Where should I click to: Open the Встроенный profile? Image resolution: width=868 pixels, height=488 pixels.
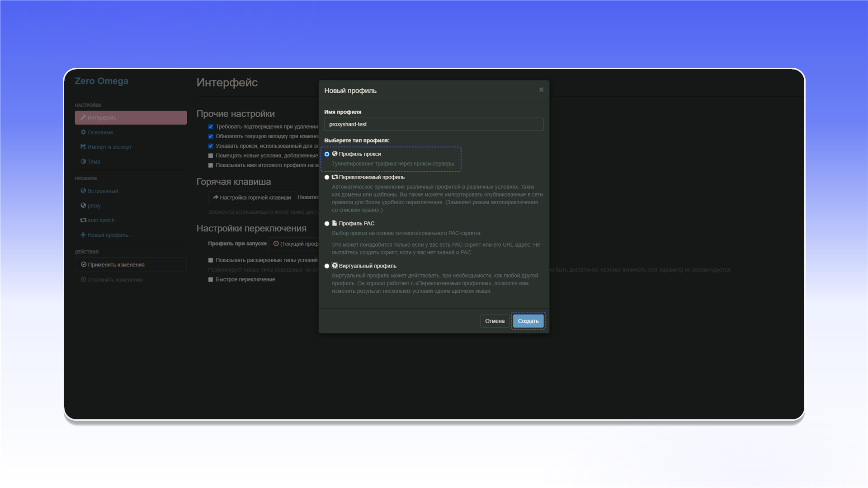[131, 191]
